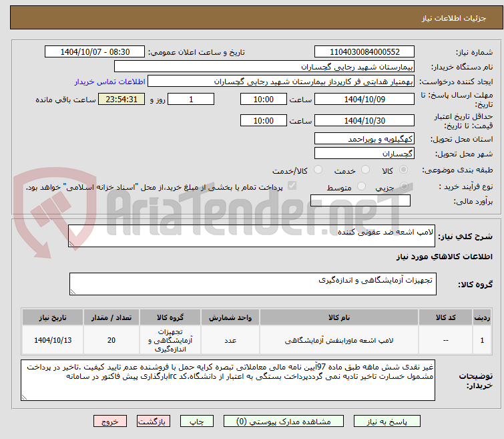The height and width of the screenshot is (439, 504).
Task: Click the need date cell 1404/10/13
Action: click(53, 340)
